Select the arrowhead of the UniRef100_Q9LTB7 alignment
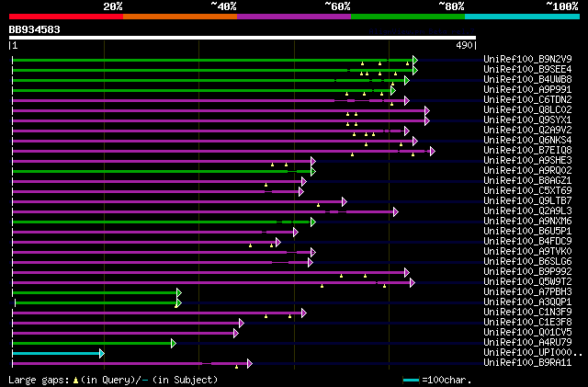Screen dimensions: 588x387 (x=345, y=202)
